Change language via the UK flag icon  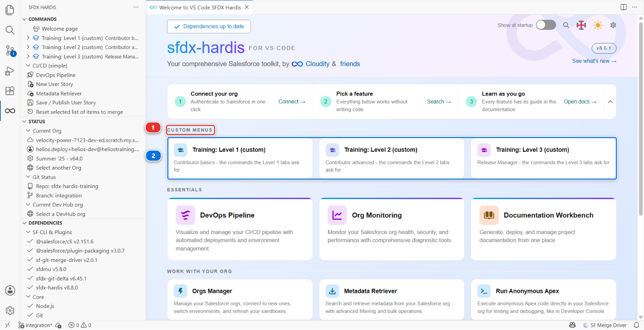(581, 25)
